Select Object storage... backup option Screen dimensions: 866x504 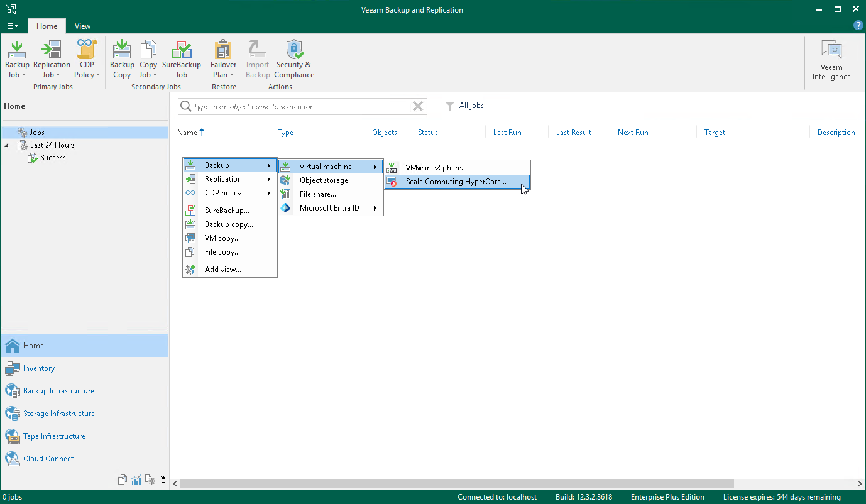coord(331,180)
